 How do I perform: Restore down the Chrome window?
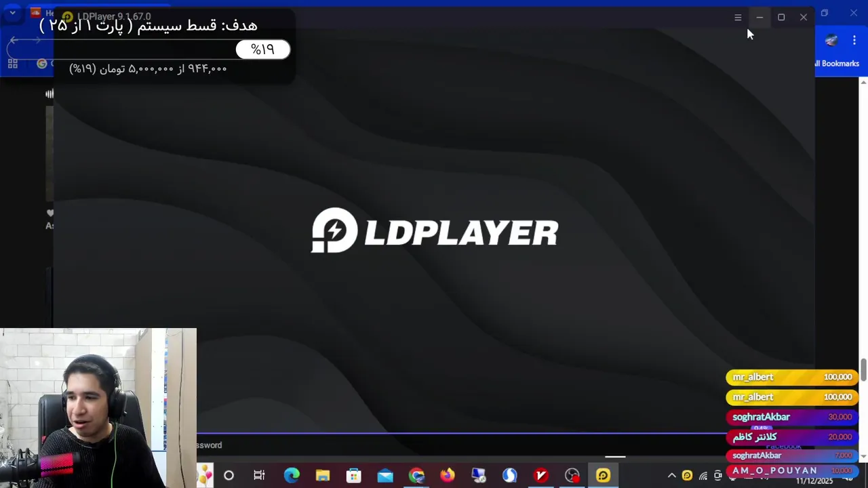[x=825, y=13]
